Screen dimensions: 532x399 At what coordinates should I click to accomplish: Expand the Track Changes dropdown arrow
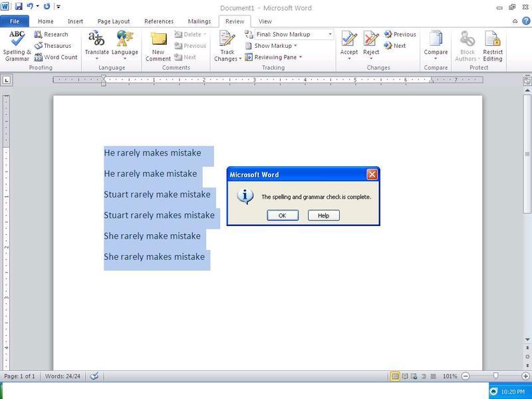pos(240,59)
